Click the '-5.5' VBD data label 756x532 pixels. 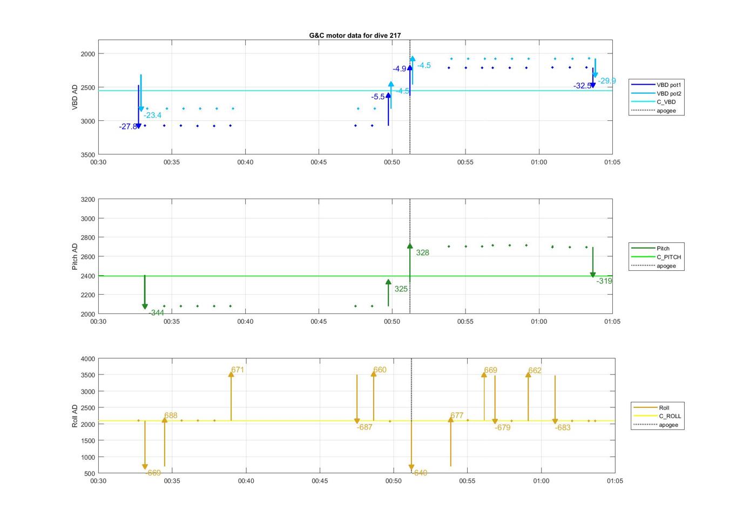[x=378, y=97]
